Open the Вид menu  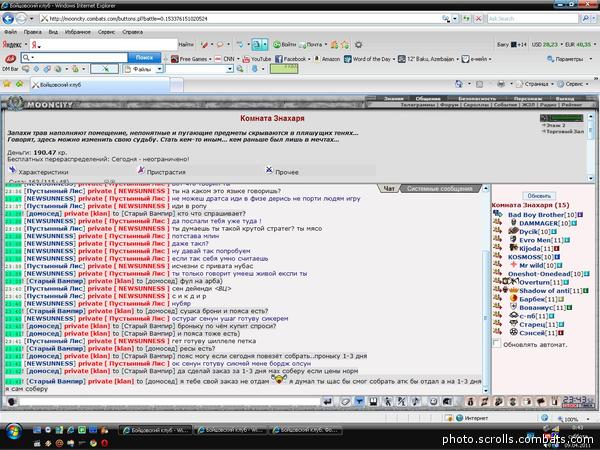pyautogui.click(x=53, y=32)
